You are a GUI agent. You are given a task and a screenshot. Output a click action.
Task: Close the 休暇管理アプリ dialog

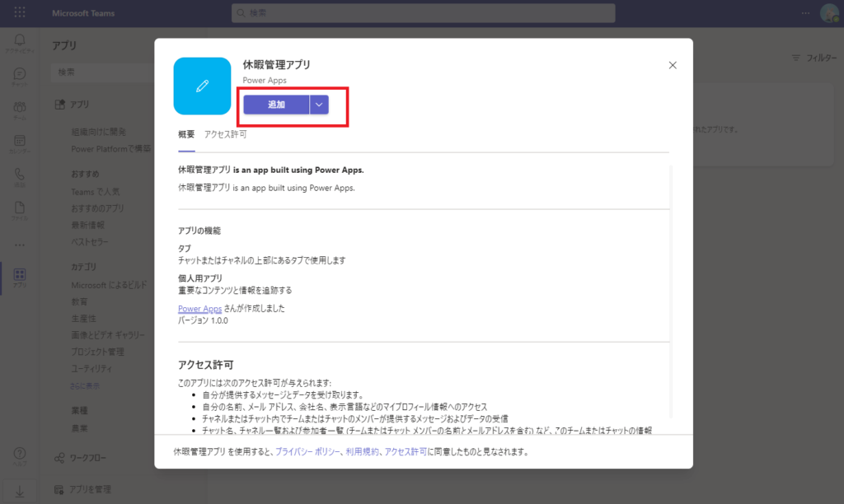(673, 65)
